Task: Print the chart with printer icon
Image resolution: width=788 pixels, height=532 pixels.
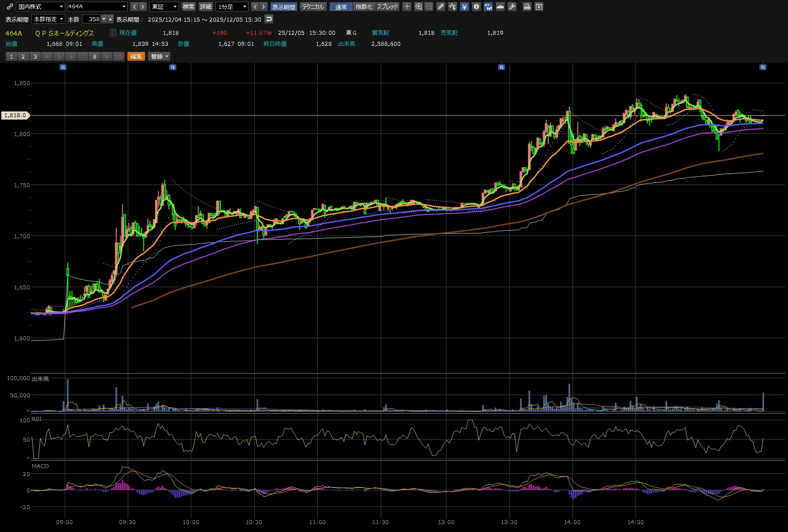Action: [x=527, y=7]
